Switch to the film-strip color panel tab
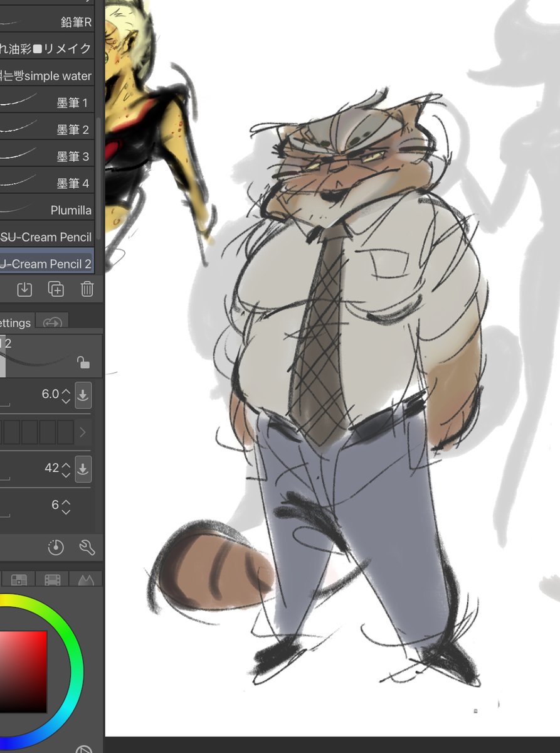This screenshot has width=560, height=753. [x=53, y=580]
